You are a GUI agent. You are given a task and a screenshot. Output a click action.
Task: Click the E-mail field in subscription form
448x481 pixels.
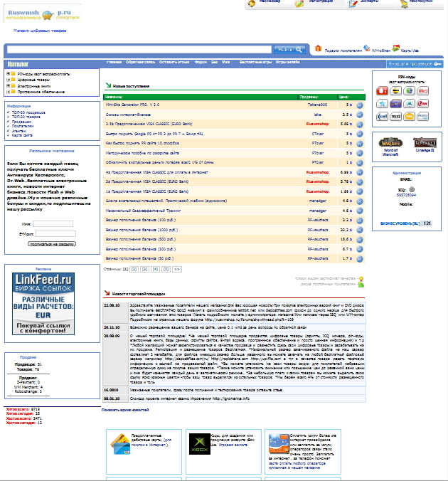click(55, 233)
